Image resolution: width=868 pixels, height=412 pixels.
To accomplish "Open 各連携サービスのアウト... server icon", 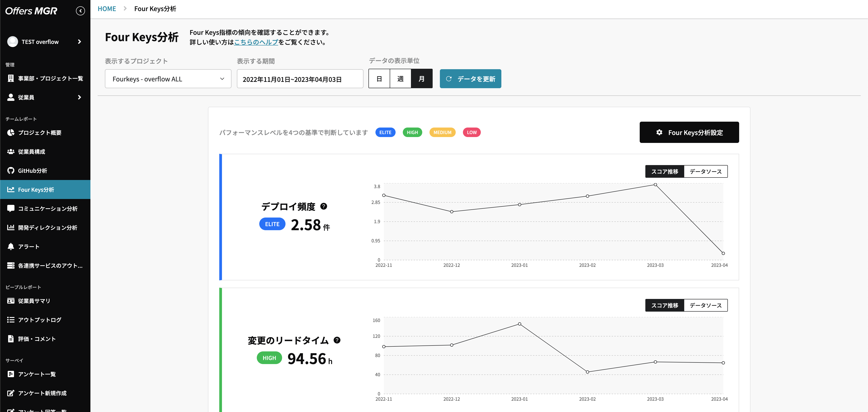I will (11, 265).
